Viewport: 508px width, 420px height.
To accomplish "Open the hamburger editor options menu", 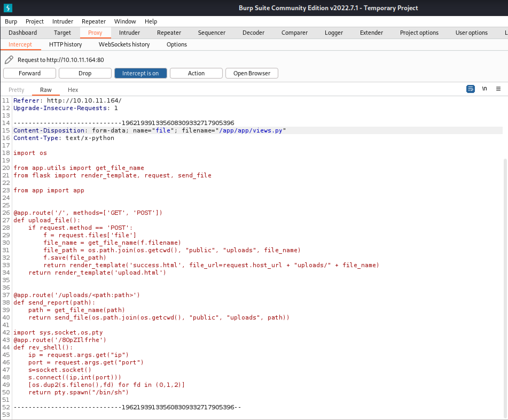I will 498,89.
